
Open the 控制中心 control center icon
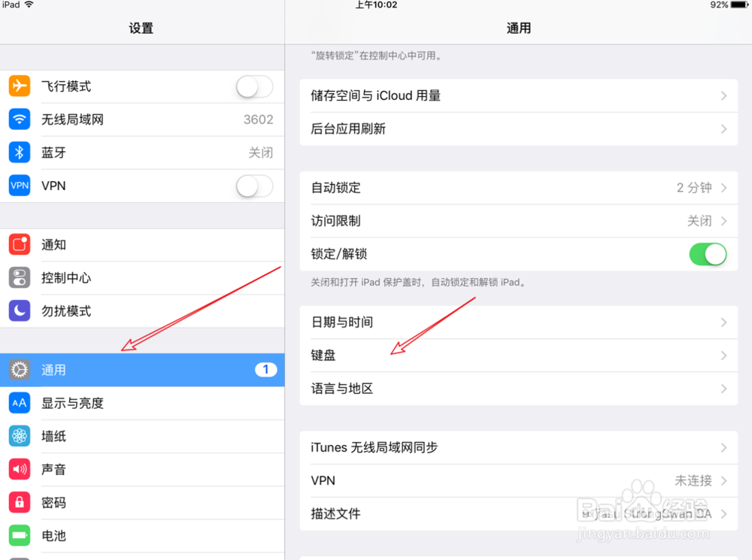[20, 277]
